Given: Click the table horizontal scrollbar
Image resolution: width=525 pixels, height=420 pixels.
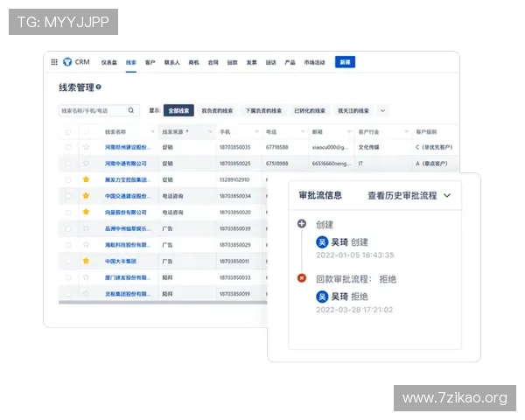Looking at the screenshot, I should pos(163,303).
